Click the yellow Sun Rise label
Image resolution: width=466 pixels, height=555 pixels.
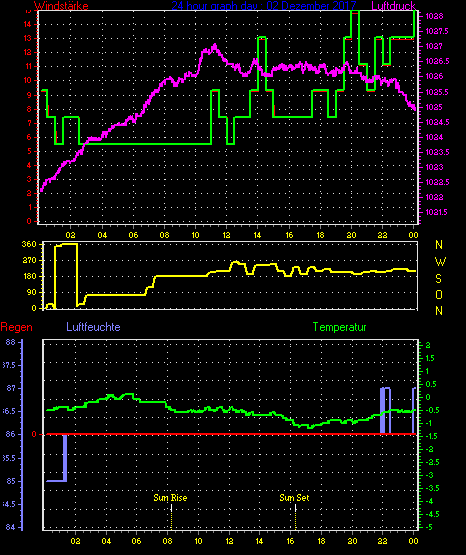[170, 498]
